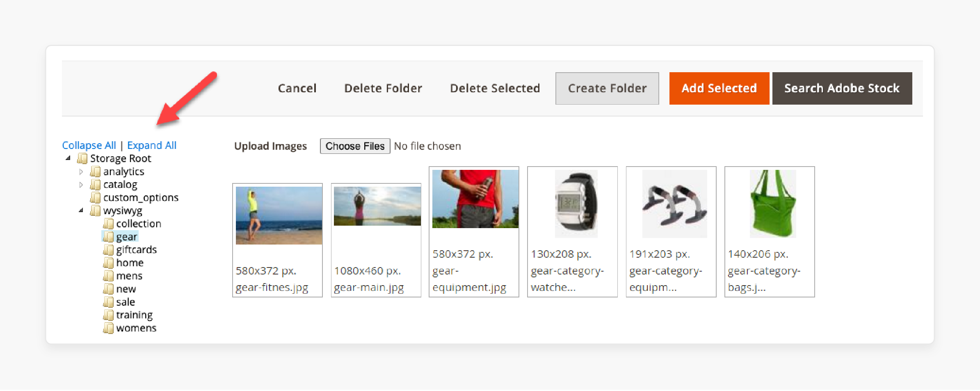Select the gear-equipment.jpg thumbnail image

[x=475, y=199]
